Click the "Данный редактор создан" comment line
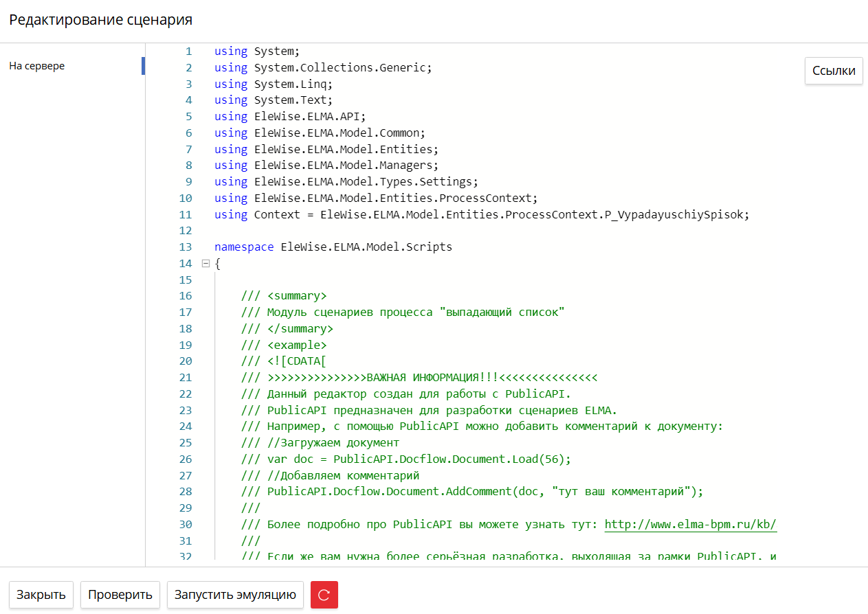 406,394
